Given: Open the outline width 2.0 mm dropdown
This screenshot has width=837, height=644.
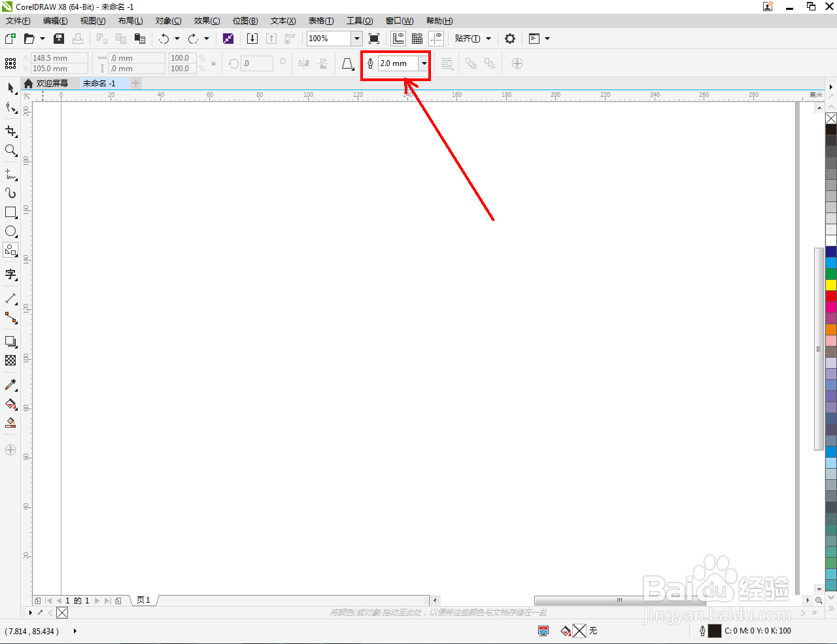Looking at the screenshot, I should 424,63.
